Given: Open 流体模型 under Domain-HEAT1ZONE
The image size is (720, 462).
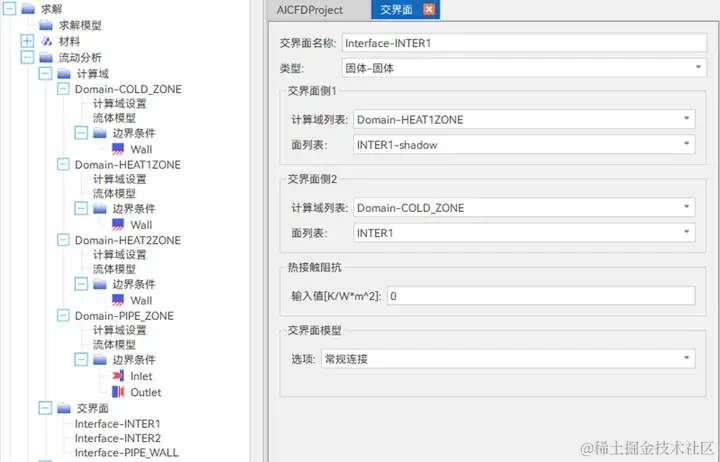Looking at the screenshot, I should pyautogui.click(x=114, y=193).
